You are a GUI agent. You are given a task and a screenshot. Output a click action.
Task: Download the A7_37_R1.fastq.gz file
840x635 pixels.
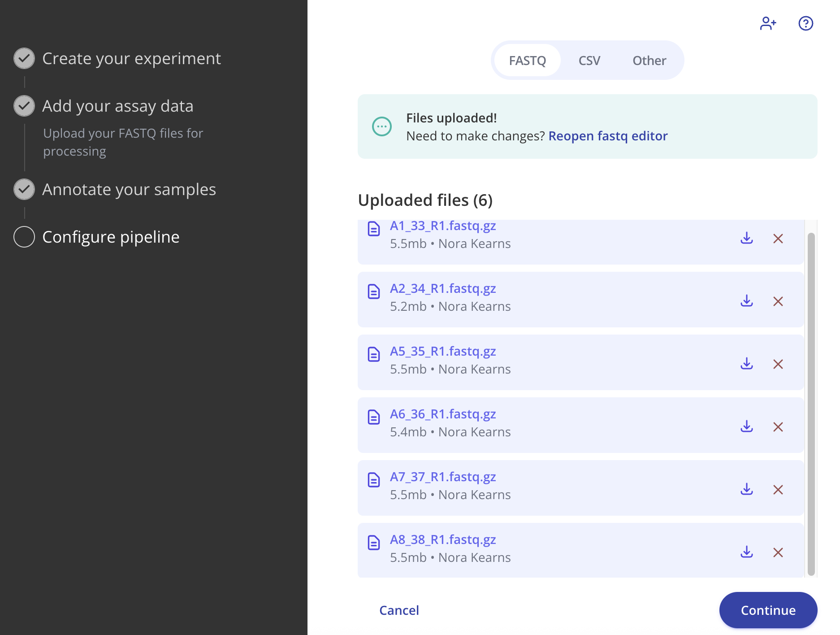(x=746, y=489)
